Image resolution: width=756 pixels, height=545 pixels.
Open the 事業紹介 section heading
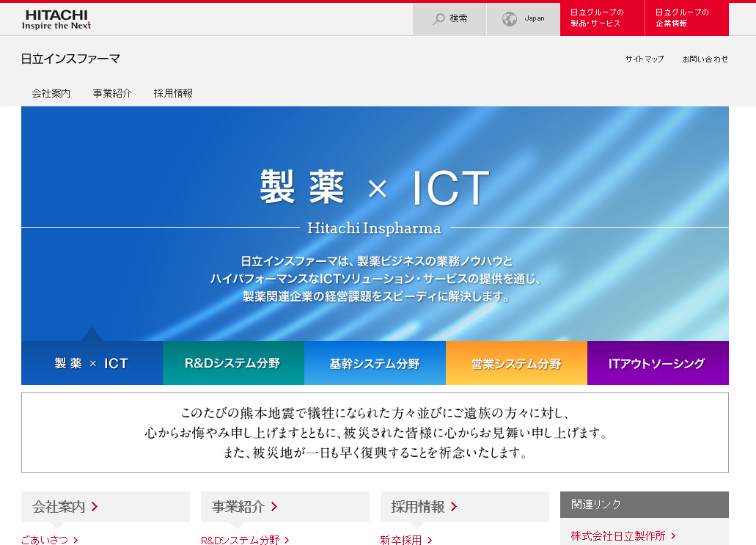tap(285, 507)
